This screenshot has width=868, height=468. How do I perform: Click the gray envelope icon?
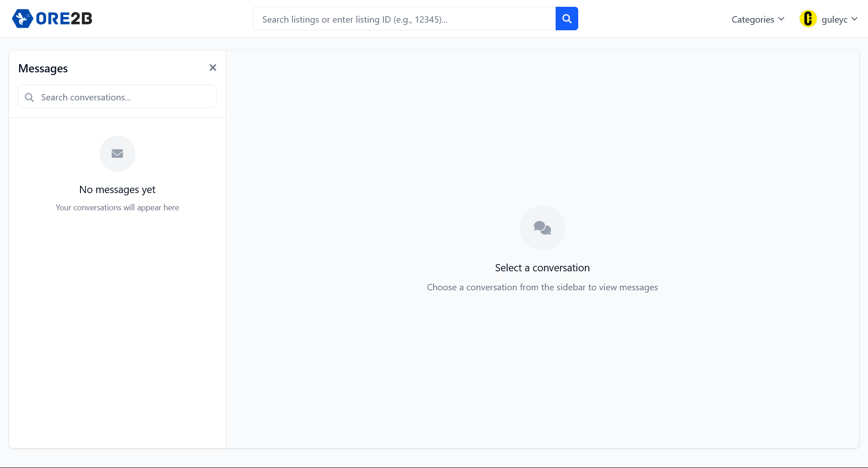(x=117, y=154)
